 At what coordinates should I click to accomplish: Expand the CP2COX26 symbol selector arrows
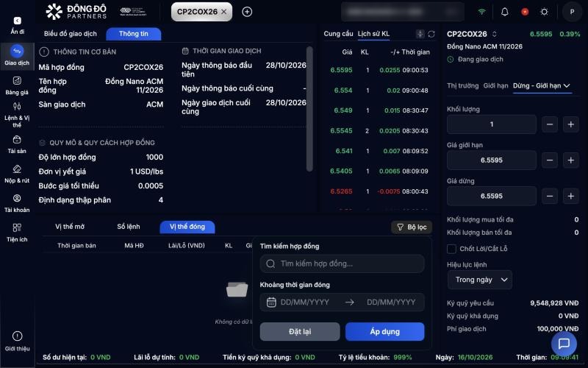(494, 34)
